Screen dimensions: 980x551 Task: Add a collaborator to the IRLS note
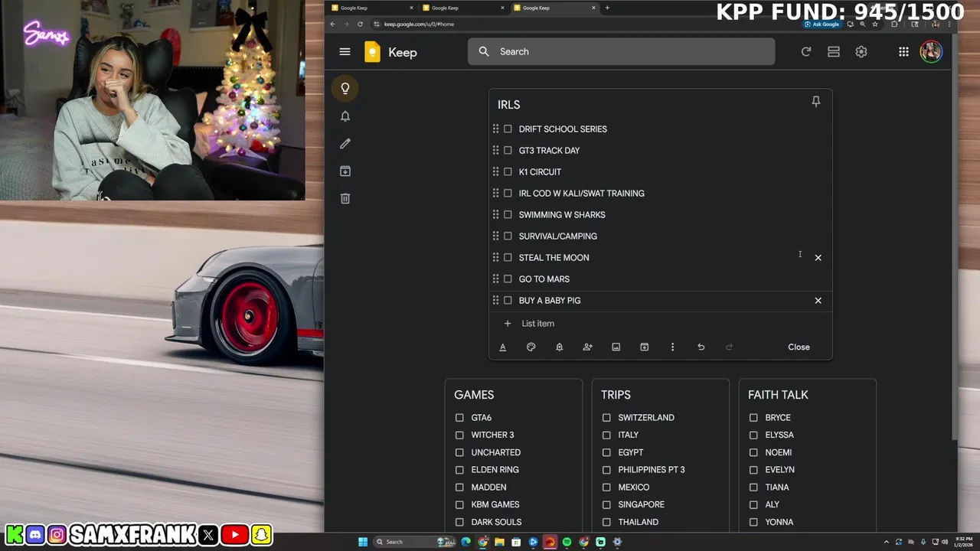(x=587, y=347)
